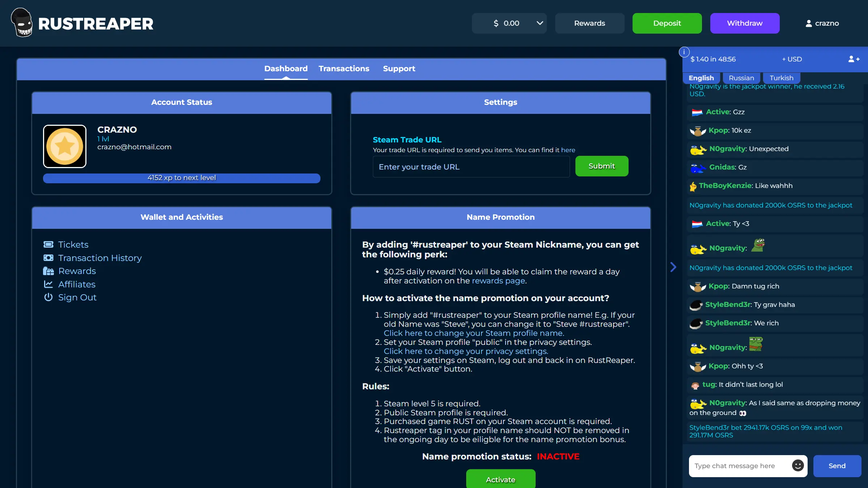Switch to the Support tab

[399, 69]
